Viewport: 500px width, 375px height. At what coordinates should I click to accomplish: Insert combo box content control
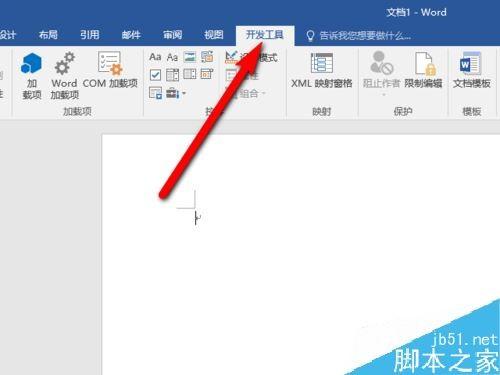coord(172,75)
